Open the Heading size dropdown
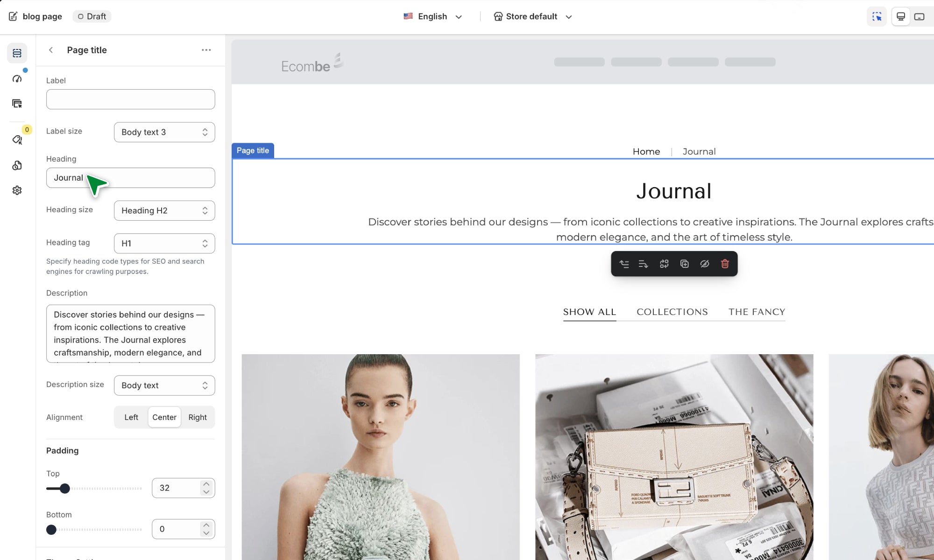The image size is (934, 560). point(164,210)
